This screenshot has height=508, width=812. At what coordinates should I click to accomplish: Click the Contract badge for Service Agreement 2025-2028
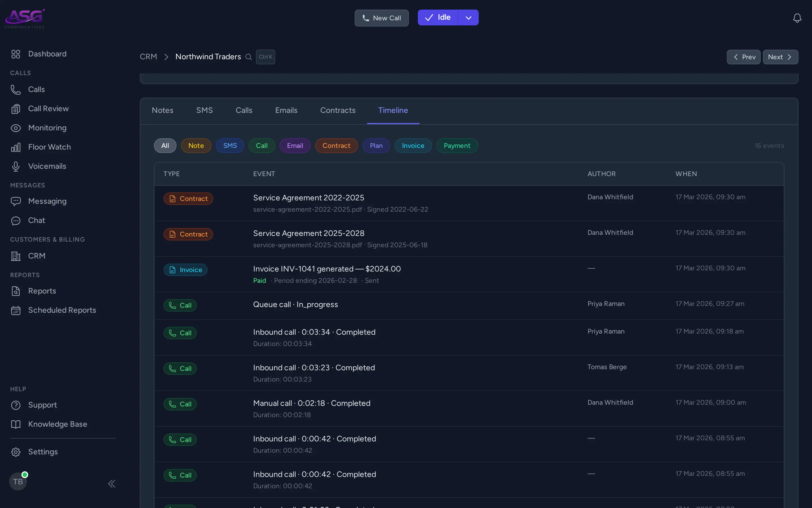(188, 234)
